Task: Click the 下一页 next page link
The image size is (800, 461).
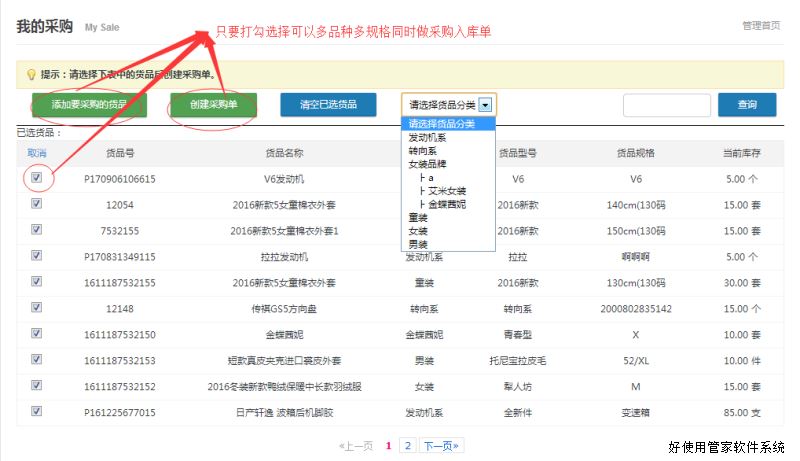Action: pyautogui.click(x=441, y=446)
